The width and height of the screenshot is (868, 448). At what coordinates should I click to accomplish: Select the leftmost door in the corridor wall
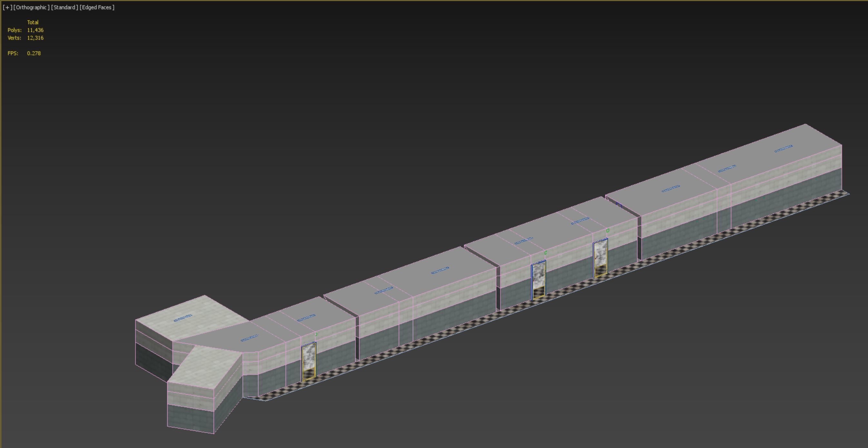tap(309, 361)
